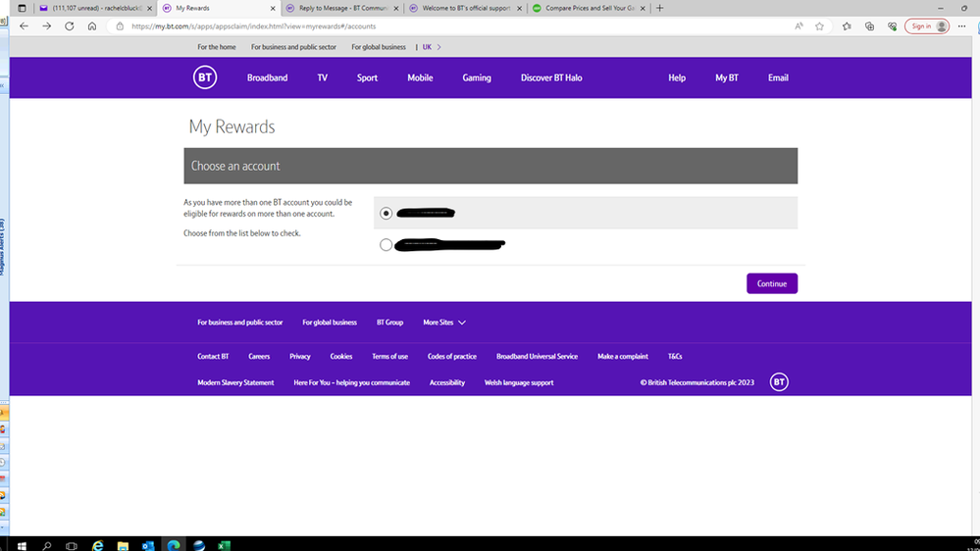Screen dimensions: 980x551
Task: Reload the page with refresh icon
Action: point(70,26)
